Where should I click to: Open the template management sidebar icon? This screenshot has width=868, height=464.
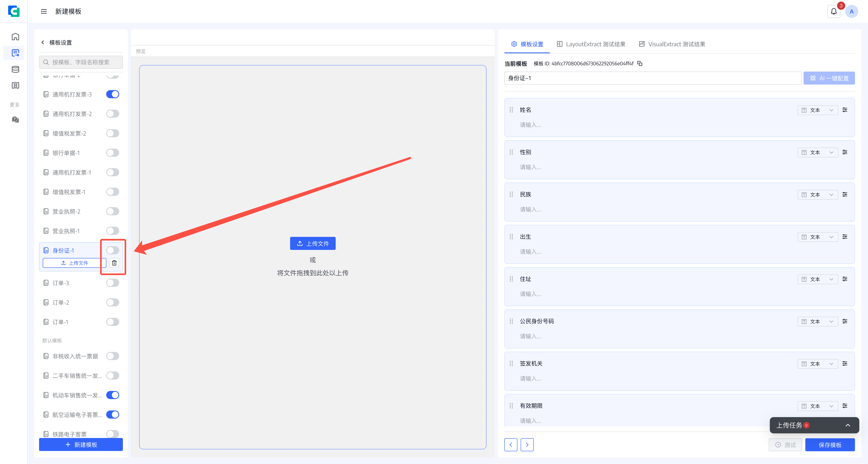click(x=15, y=53)
